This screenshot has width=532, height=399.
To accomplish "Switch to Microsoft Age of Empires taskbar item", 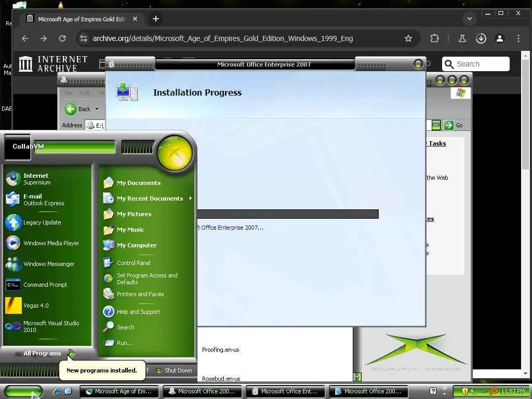I will (120, 391).
